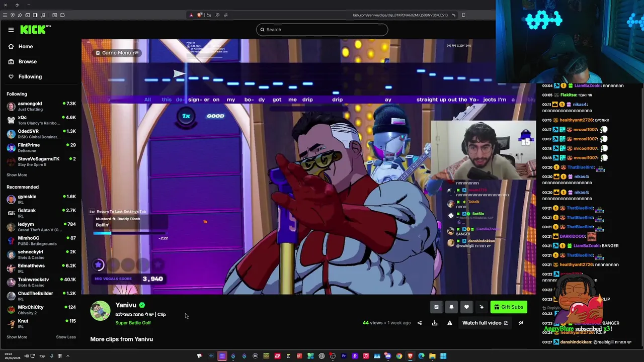Go to Home in the Kick sidebar
The image size is (644, 362).
point(26,46)
